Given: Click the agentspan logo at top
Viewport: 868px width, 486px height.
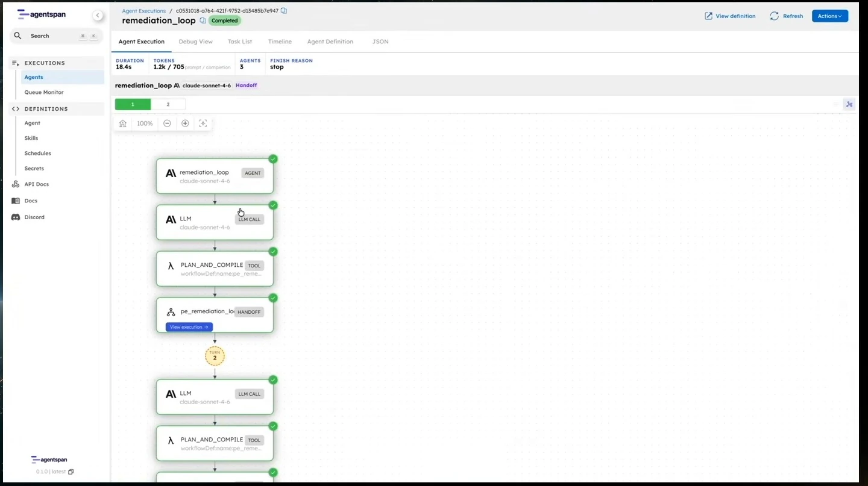Looking at the screenshot, I should point(42,14).
